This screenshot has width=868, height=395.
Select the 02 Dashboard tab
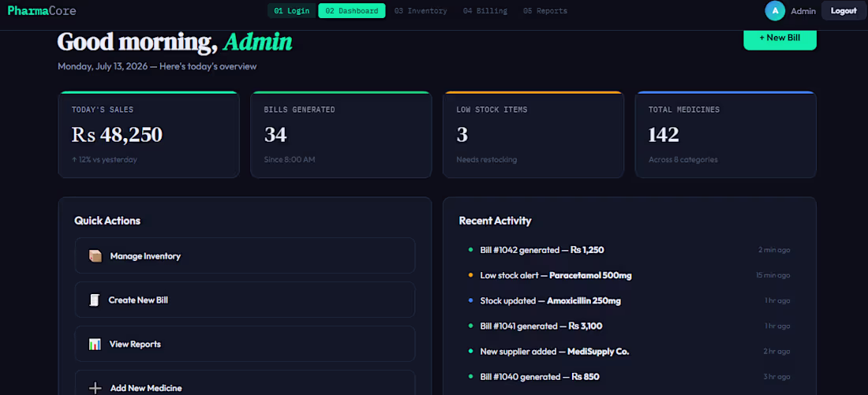point(351,10)
